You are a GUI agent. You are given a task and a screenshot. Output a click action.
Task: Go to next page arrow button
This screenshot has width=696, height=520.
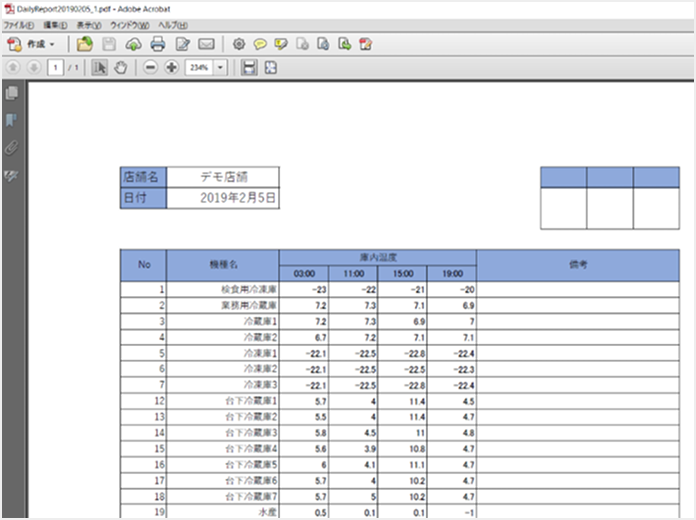click(34, 67)
